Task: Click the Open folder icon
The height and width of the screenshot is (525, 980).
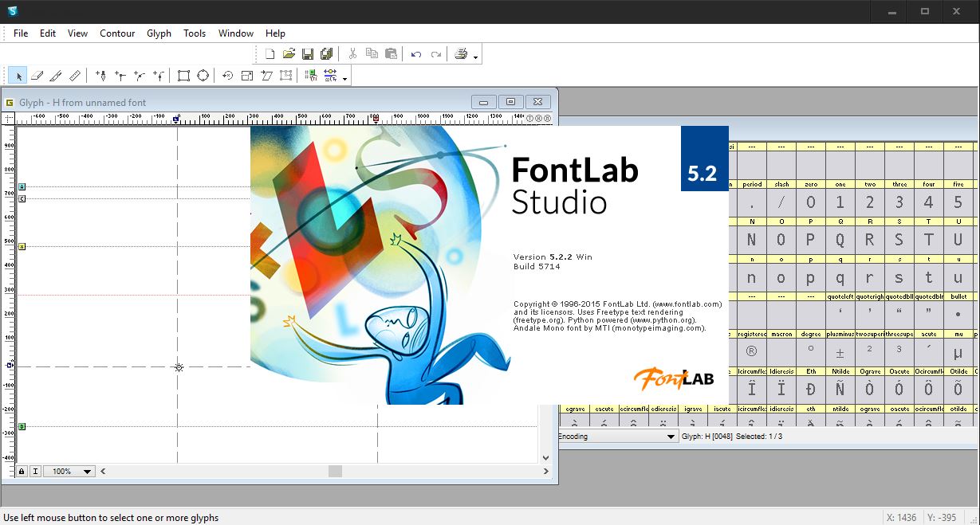Action: 289,54
